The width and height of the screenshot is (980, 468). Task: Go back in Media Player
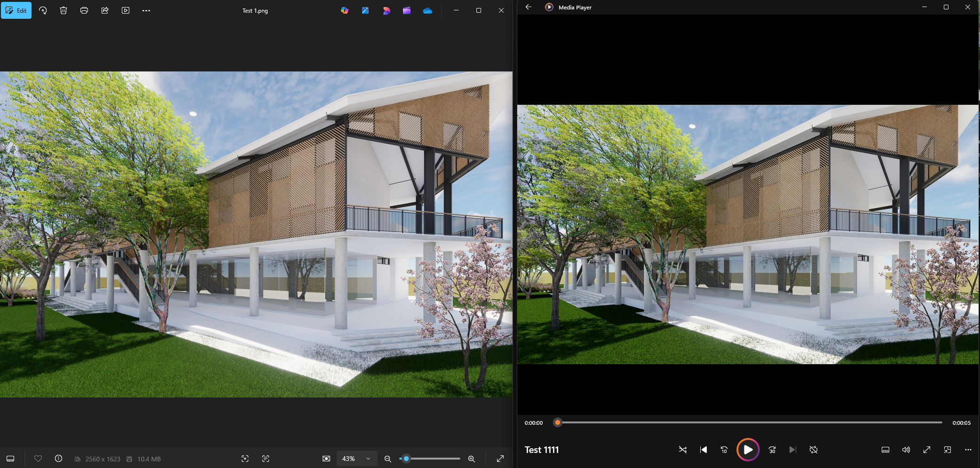[x=529, y=7]
